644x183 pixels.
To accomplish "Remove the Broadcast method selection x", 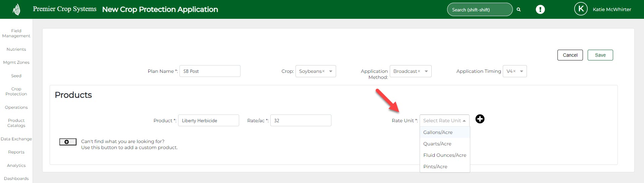I will 419,71.
